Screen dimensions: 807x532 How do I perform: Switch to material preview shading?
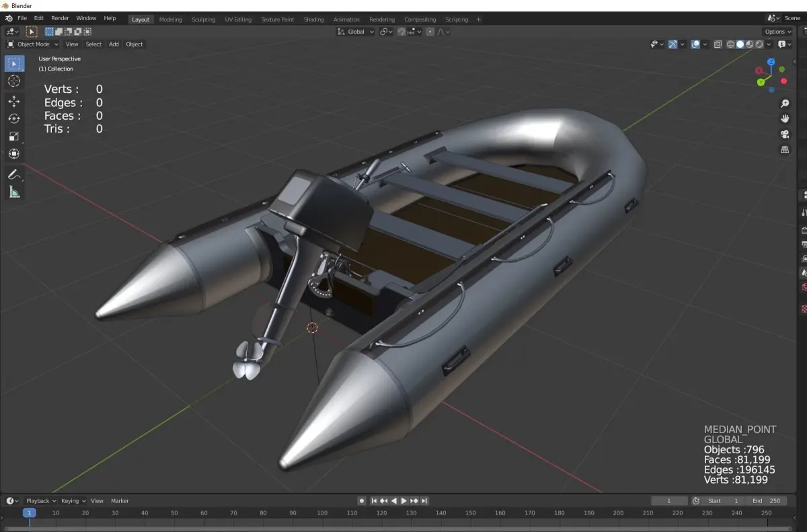click(750, 44)
